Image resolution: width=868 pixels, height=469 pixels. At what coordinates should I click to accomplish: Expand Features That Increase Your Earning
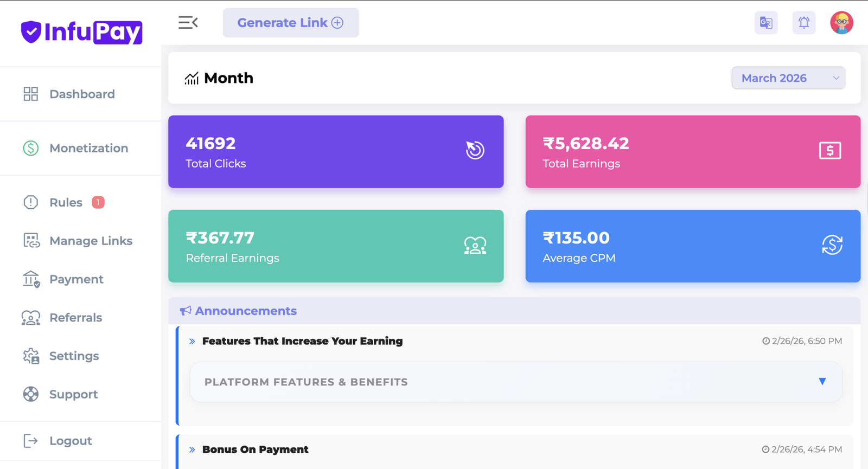[x=302, y=341]
